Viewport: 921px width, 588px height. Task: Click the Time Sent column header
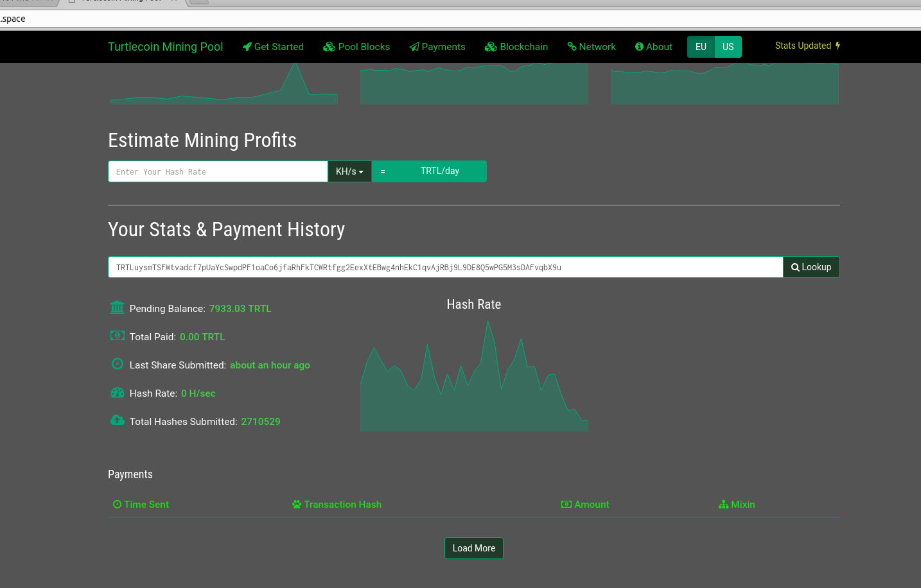[141, 505]
